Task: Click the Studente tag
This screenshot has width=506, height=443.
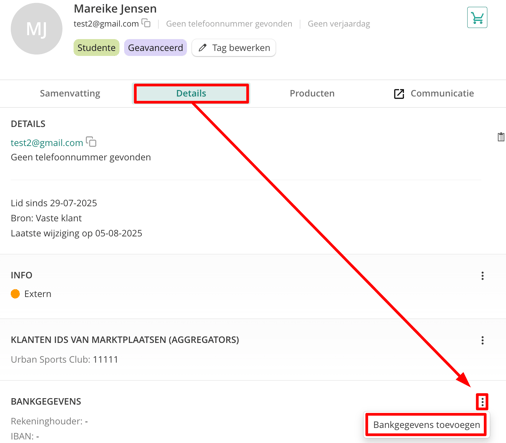Action: pos(96,48)
